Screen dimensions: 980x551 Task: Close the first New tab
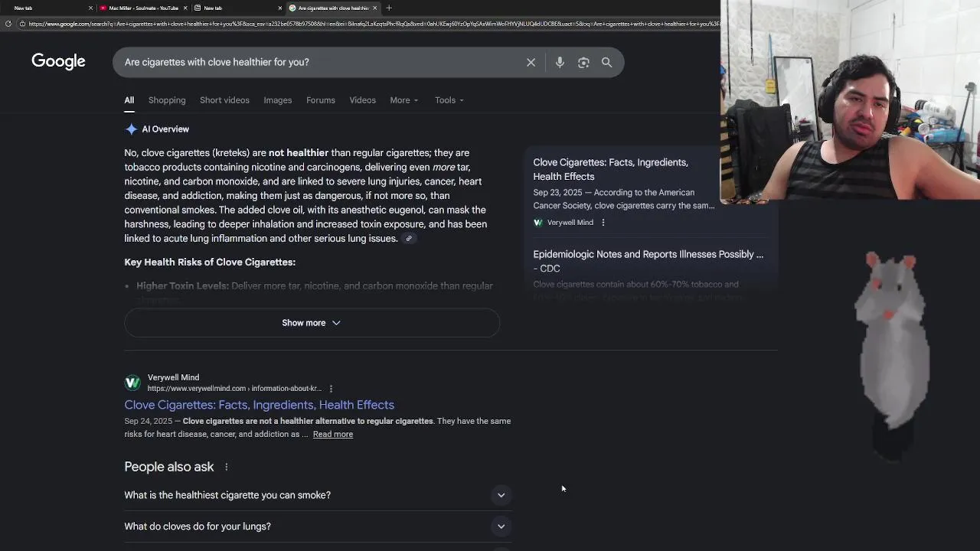coord(90,8)
